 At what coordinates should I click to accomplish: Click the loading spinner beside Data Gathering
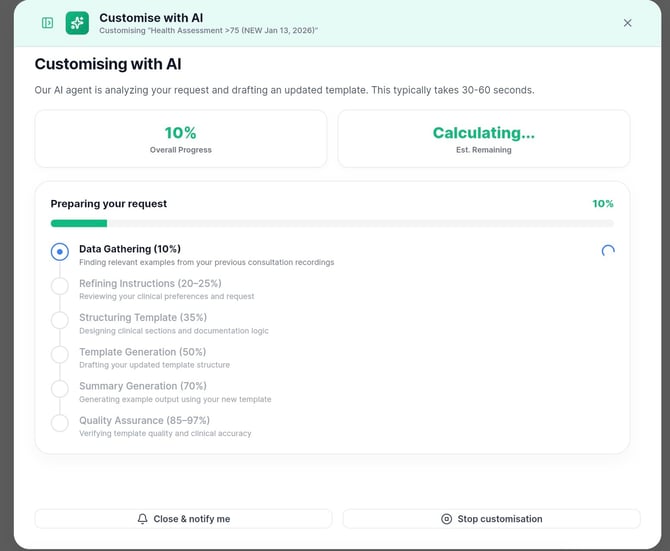click(x=608, y=251)
